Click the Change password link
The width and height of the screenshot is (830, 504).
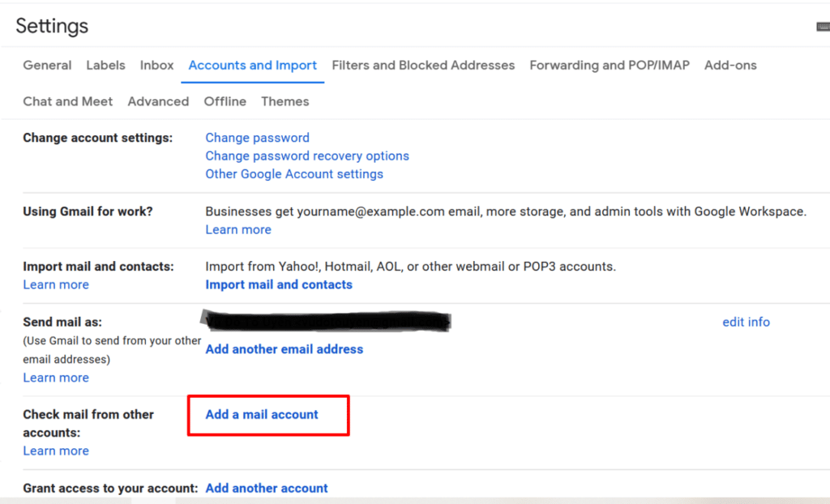[x=257, y=138]
